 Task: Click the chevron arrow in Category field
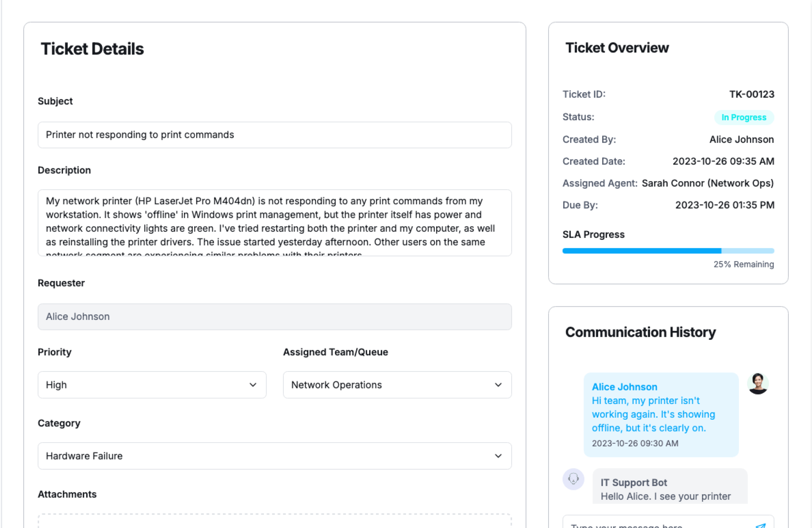point(498,456)
